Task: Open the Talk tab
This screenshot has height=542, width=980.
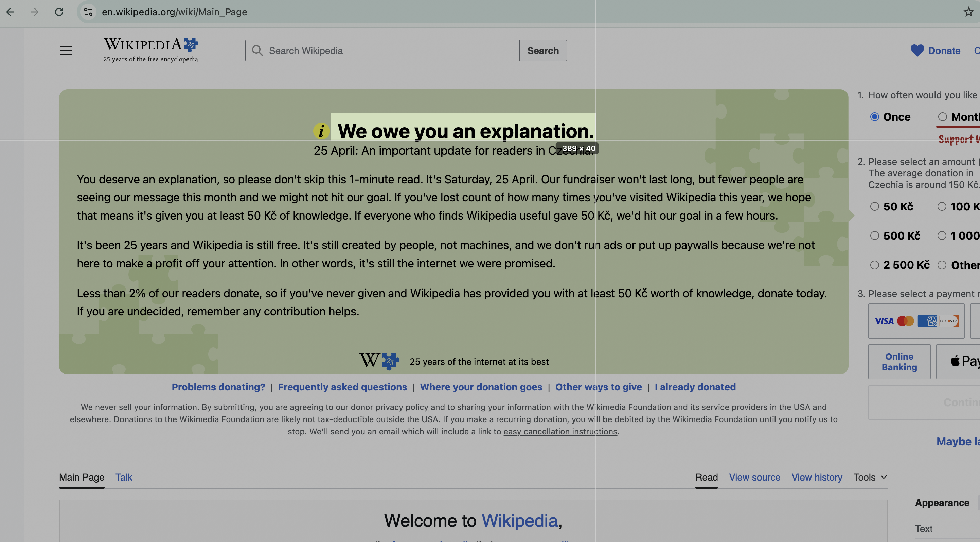Action: 124,477
